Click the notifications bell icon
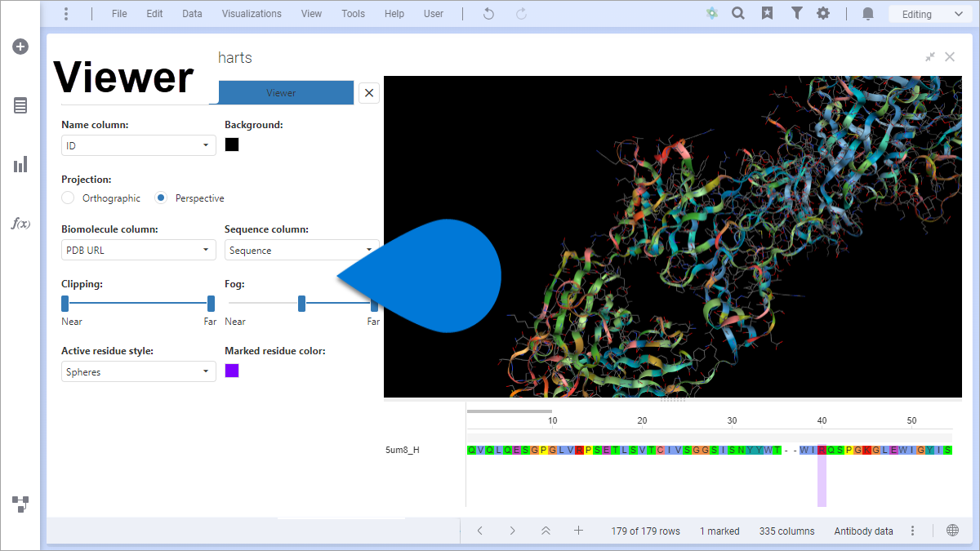Screen dimensions: 980x551 [867, 13]
